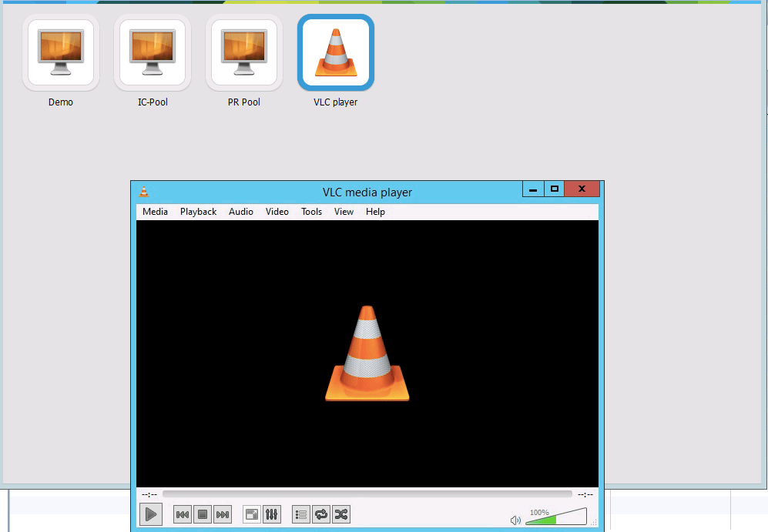768x532 pixels.
Task: Skip to the next media item
Action: tap(223, 514)
